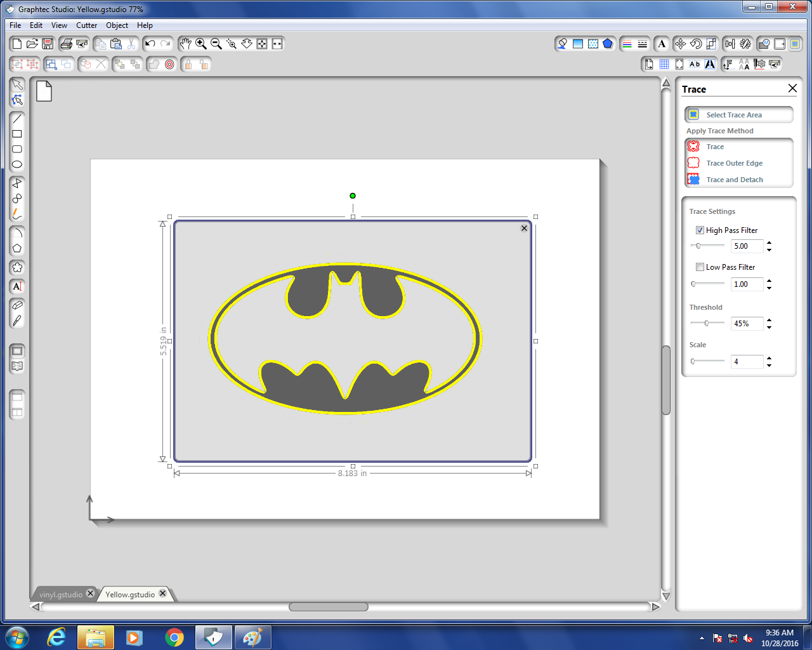The image size is (812, 650).
Task: Zoom in with the plus magnifier
Action: [x=201, y=44]
